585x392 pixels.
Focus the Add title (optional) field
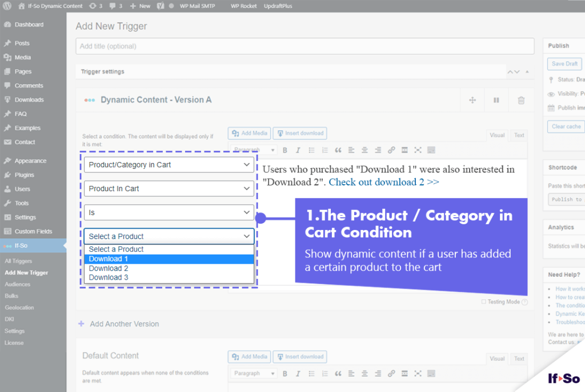(305, 46)
